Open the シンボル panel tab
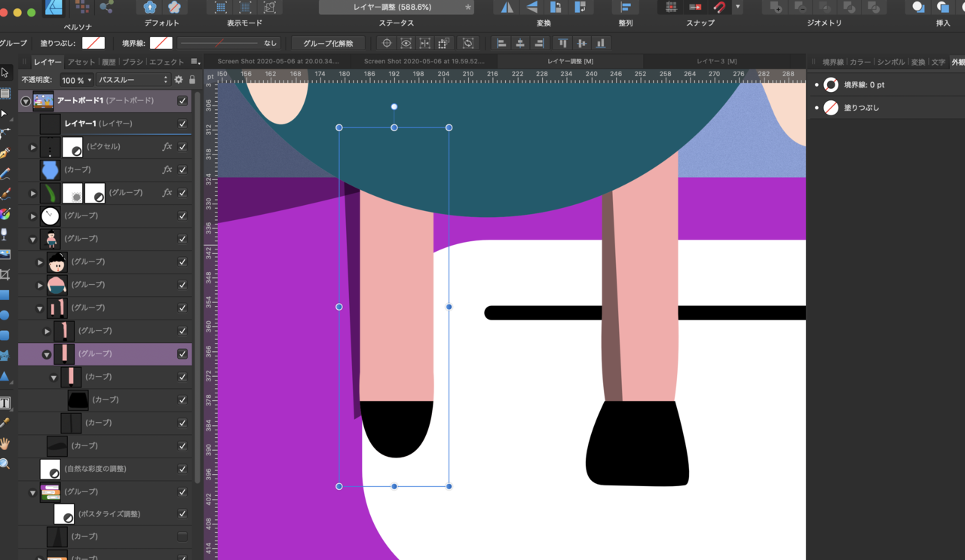 (891, 62)
